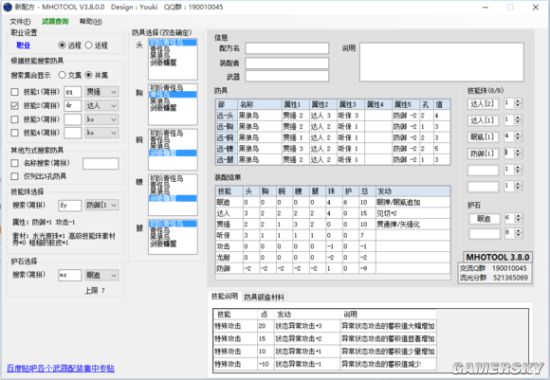This screenshot has width=550, height=380.
Task: Select the 远-腰 row in 防具 table
Action: pyautogui.click(x=333, y=148)
